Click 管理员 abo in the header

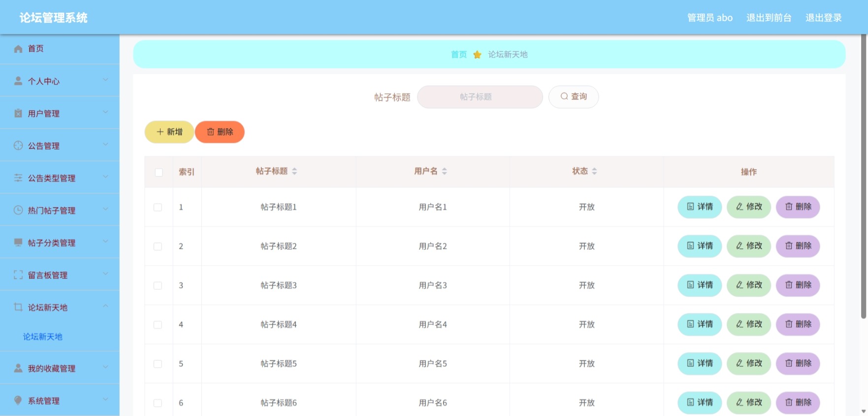(x=710, y=18)
